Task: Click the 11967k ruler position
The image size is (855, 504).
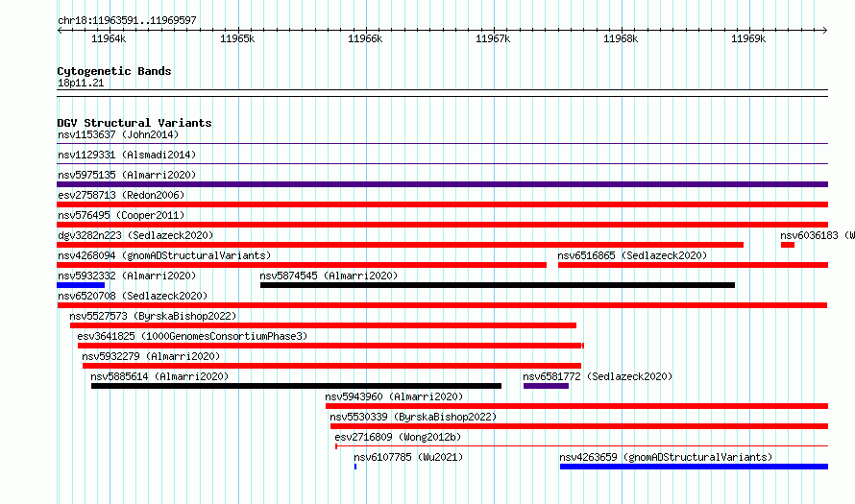Action: click(493, 38)
